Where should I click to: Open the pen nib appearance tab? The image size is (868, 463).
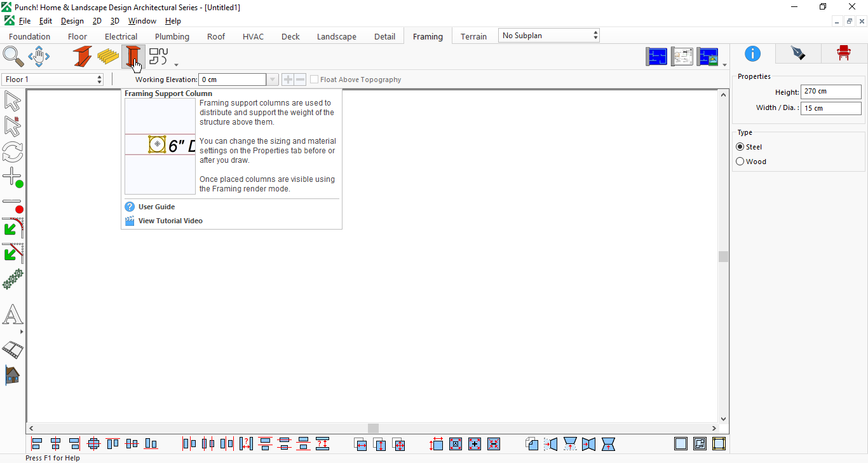click(x=798, y=53)
